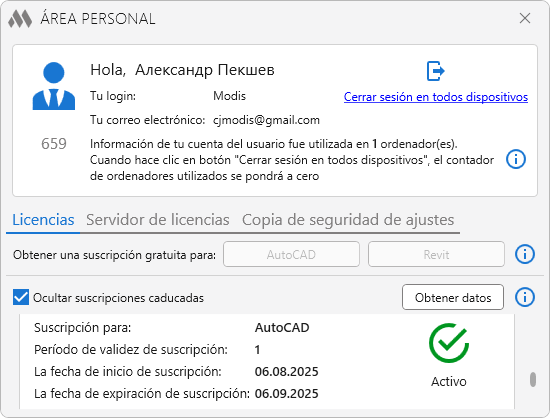This screenshot has height=418, width=550.
Task: Close the ÁREA PERSONAL window
Action: point(525,18)
